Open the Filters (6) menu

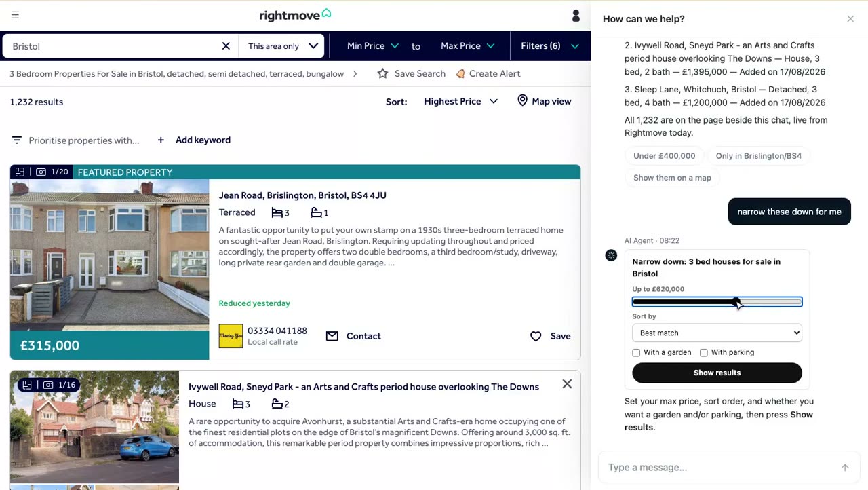tap(550, 46)
